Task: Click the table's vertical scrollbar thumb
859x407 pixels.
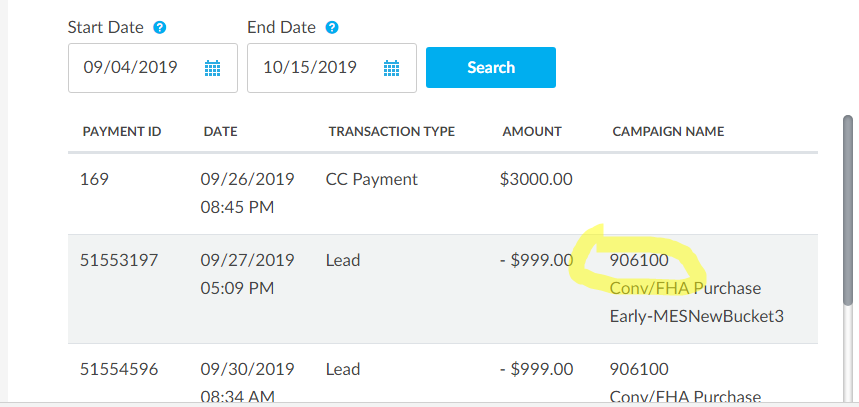Action: tap(847, 210)
